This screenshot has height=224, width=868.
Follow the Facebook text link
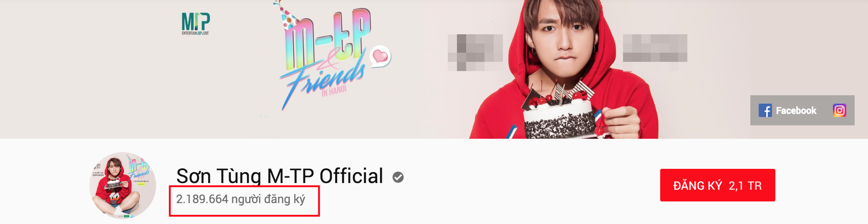(796, 110)
